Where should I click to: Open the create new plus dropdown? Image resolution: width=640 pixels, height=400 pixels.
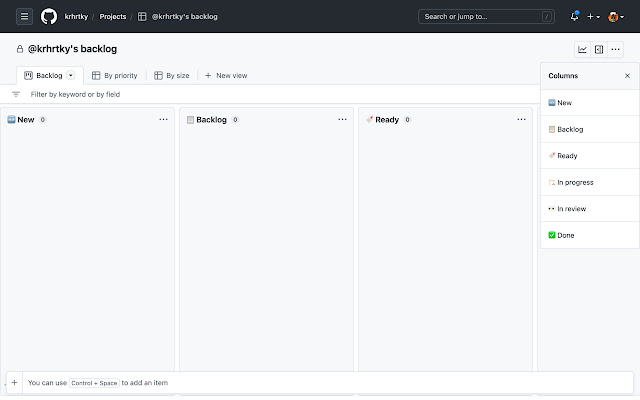pyautogui.click(x=594, y=16)
